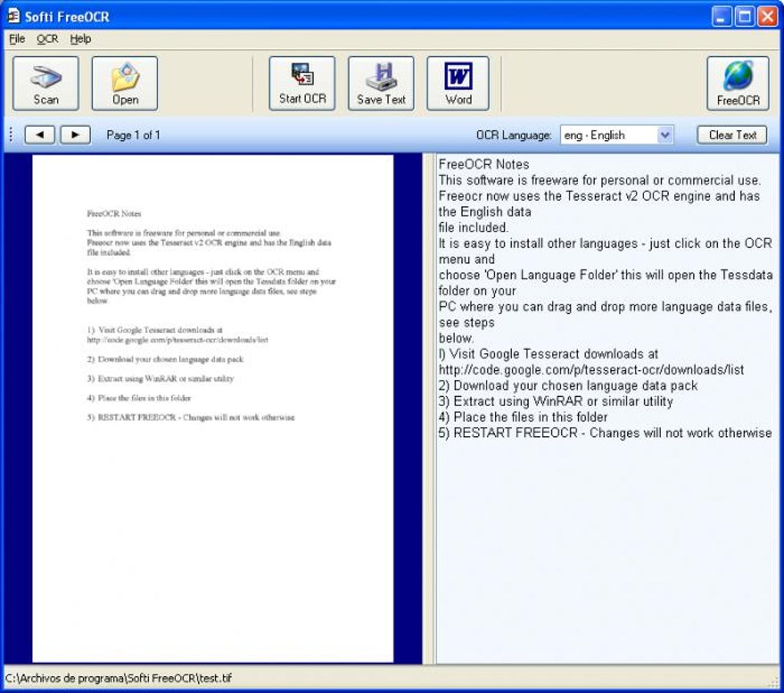Close the Softi FreeOCR window
Image resolution: width=784 pixels, height=693 pixels.
[768, 16]
